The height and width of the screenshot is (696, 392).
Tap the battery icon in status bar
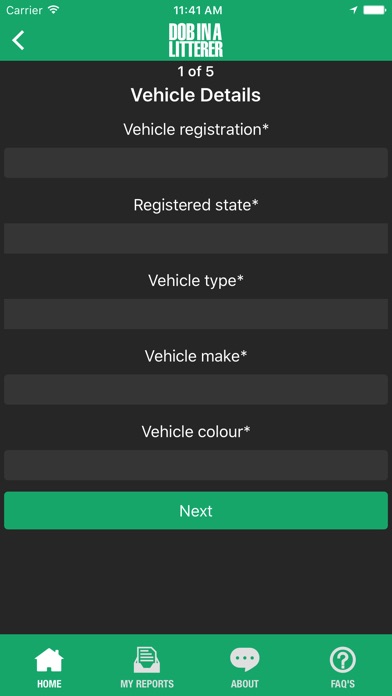tap(374, 10)
